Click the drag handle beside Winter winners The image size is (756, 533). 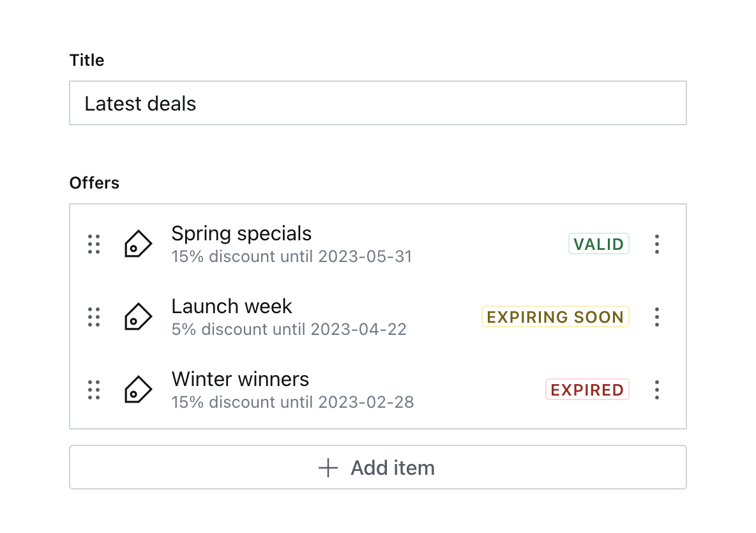click(93, 389)
